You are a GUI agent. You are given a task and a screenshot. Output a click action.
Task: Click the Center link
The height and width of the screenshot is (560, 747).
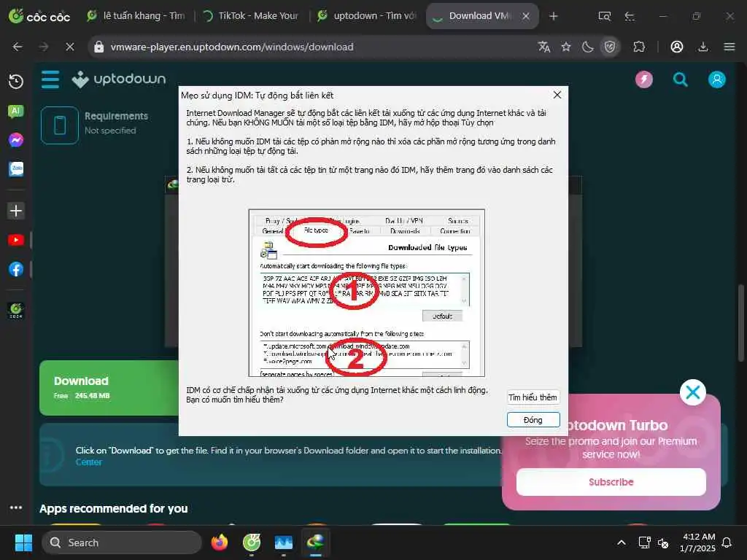pos(88,462)
